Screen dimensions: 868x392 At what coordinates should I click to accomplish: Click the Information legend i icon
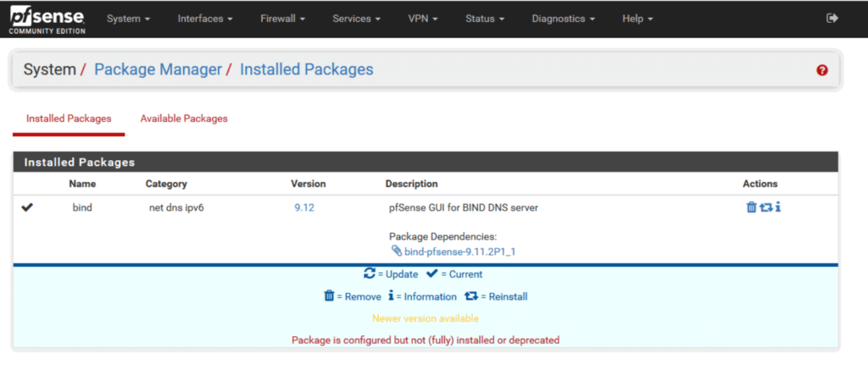(x=391, y=295)
